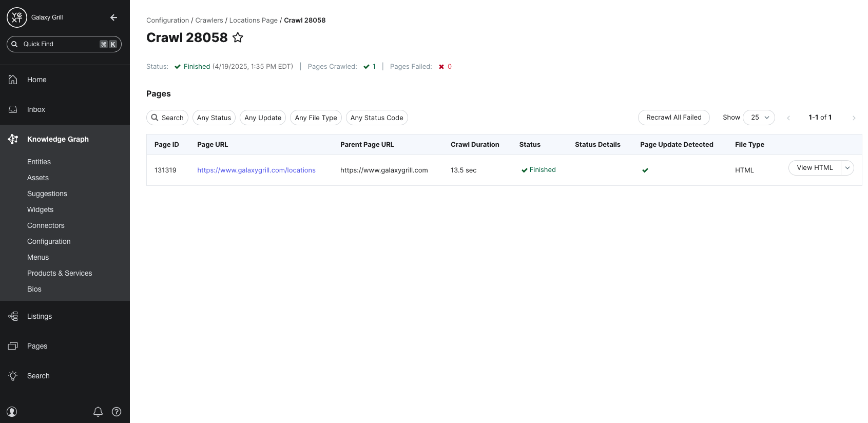868x423 pixels.
Task: Open the Any Status Code filter
Action: point(377,118)
